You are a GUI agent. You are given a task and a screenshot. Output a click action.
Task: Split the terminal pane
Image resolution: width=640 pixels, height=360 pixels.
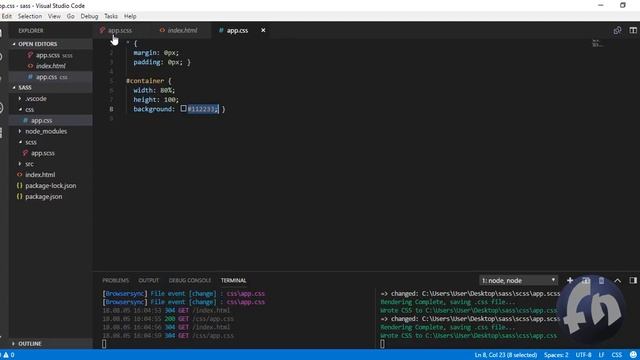coord(586,280)
